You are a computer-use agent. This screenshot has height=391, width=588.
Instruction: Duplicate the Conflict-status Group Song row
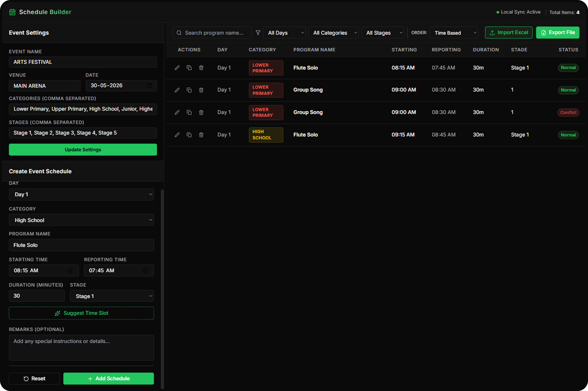pos(189,113)
